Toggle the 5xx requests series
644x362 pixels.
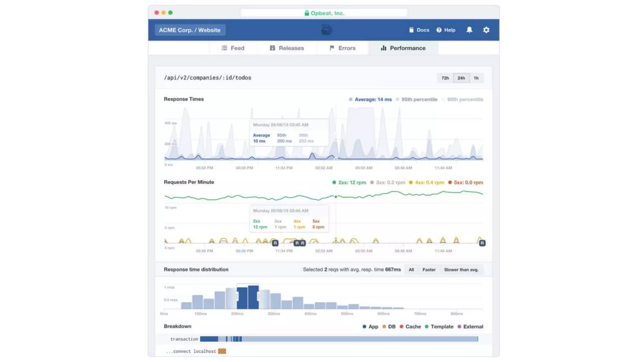click(468, 182)
